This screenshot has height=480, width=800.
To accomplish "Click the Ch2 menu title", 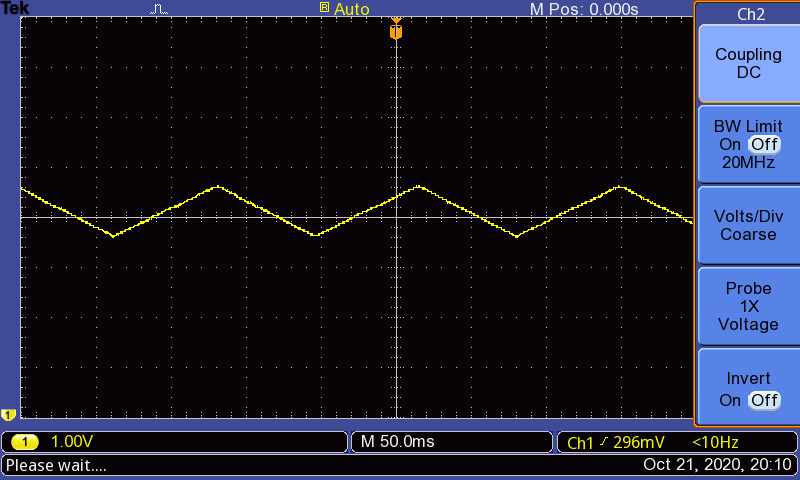I will tap(751, 14).
